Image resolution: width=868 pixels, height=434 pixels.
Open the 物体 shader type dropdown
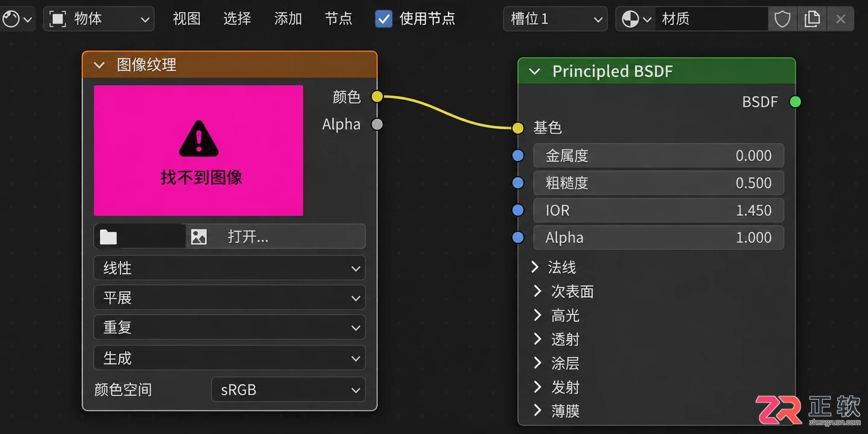tap(99, 19)
